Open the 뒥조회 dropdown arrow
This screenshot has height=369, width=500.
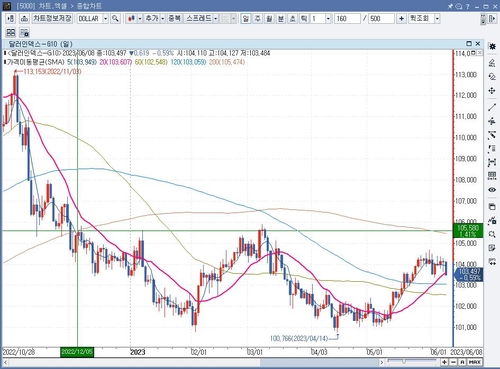pos(437,19)
